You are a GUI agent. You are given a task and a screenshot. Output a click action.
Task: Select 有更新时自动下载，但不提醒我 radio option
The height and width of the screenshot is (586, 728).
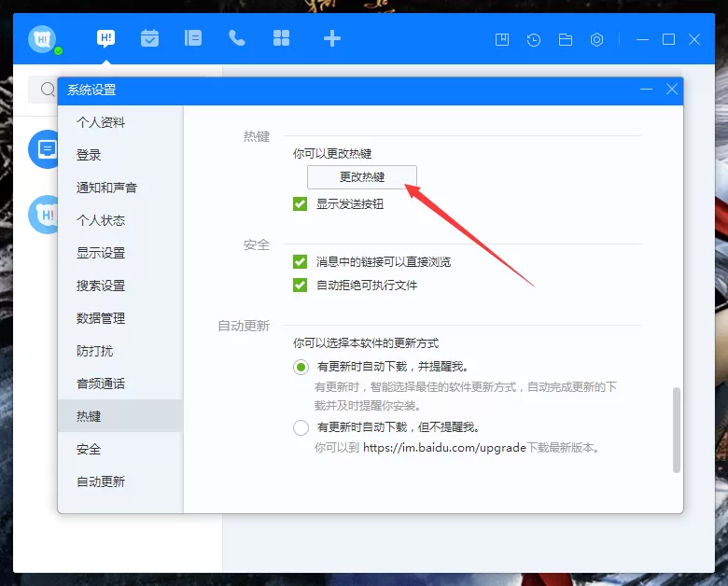click(301, 427)
